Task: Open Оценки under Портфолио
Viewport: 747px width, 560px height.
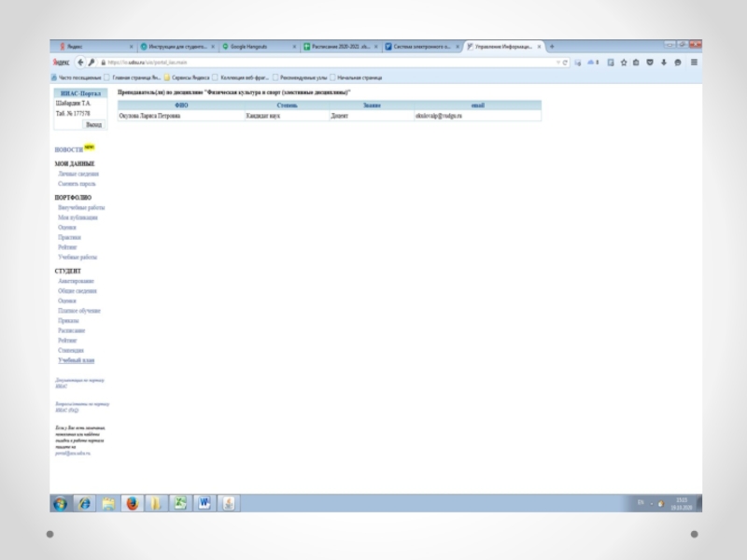Action: tap(66, 228)
